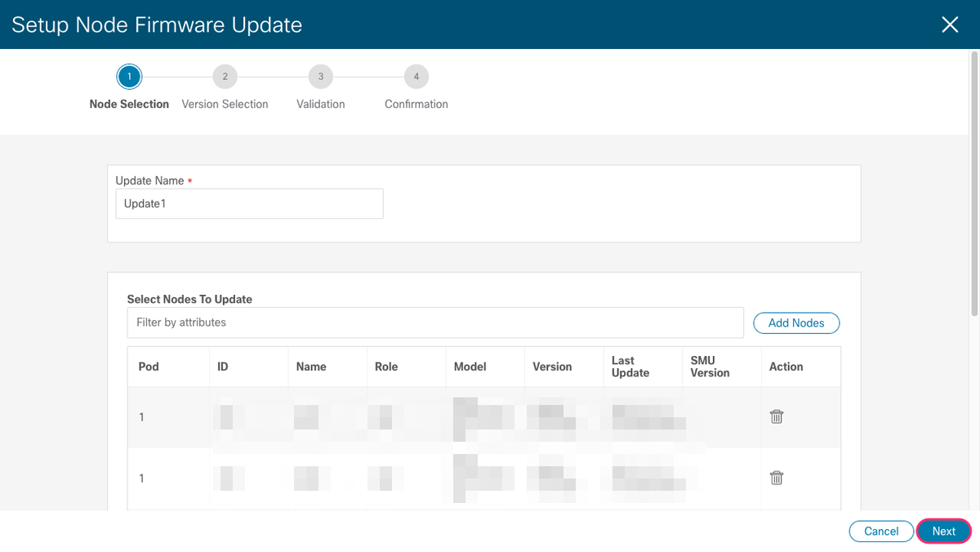The width and height of the screenshot is (980, 552).
Task: Click the Add Nodes button
Action: (x=796, y=323)
